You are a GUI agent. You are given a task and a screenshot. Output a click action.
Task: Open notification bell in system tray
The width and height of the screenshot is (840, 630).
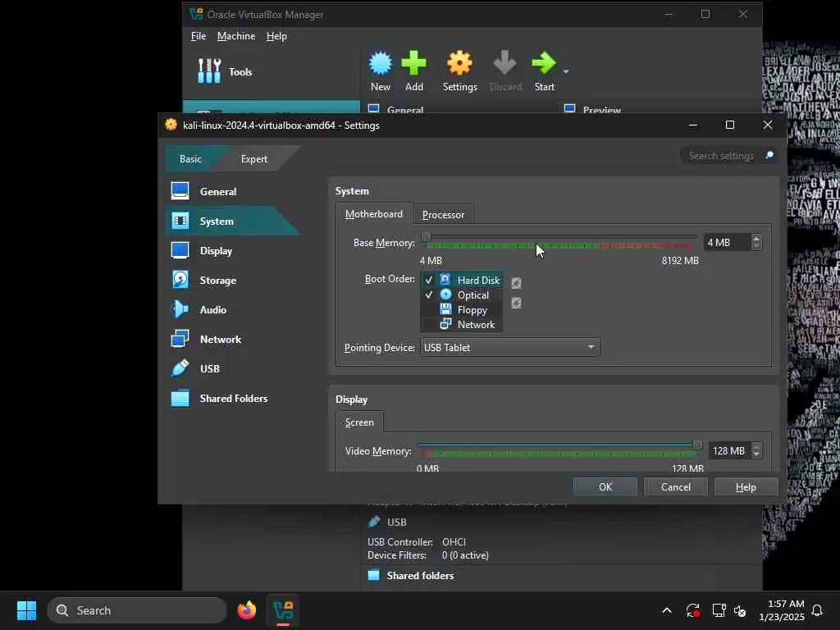pyautogui.click(x=817, y=610)
